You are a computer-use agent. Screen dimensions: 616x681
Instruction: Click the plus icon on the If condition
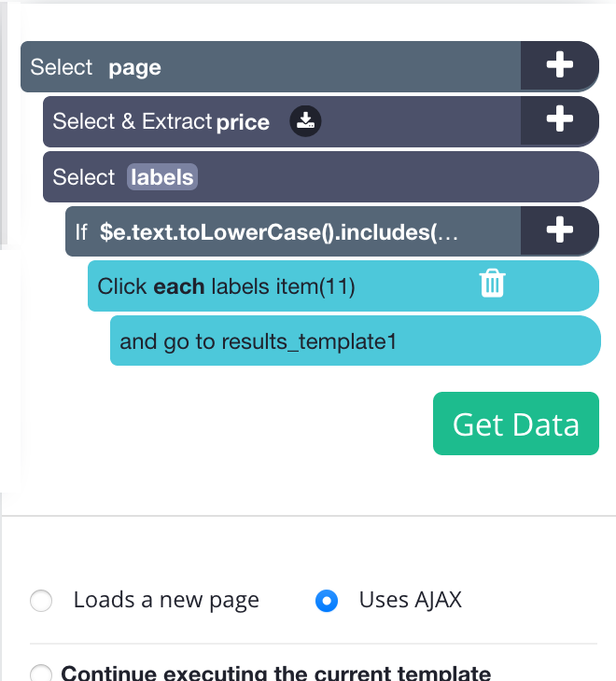559,229
